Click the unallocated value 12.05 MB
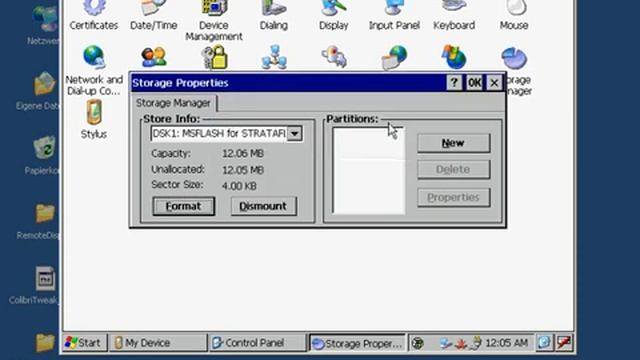 click(243, 170)
